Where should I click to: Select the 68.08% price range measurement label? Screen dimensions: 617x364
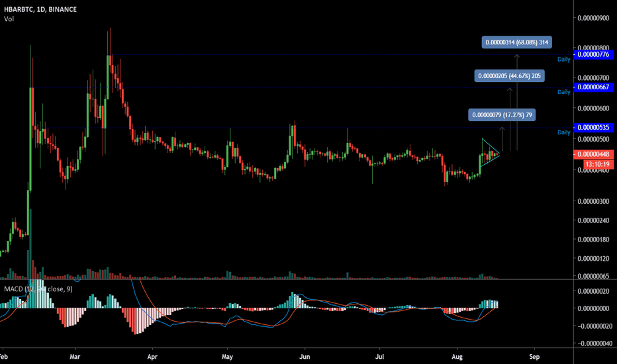click(x=516, y=42)
